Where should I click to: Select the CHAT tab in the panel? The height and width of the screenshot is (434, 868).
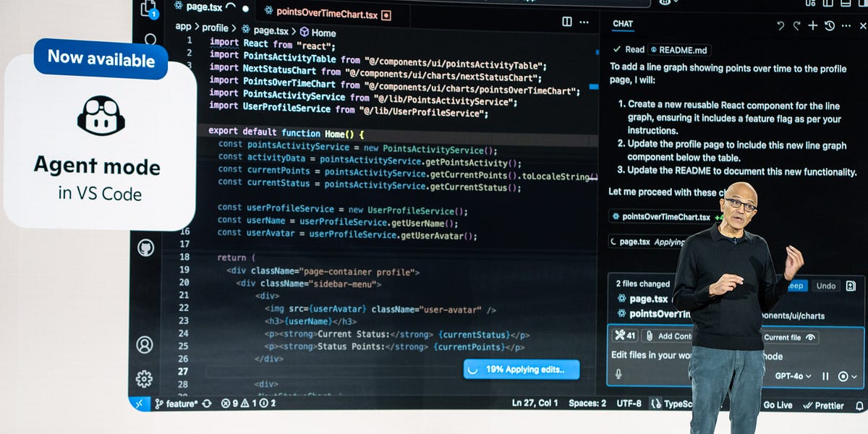[623, 24]
